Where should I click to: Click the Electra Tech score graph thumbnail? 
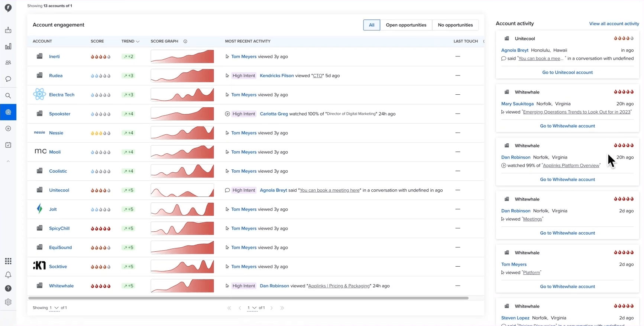coord(182,95)
